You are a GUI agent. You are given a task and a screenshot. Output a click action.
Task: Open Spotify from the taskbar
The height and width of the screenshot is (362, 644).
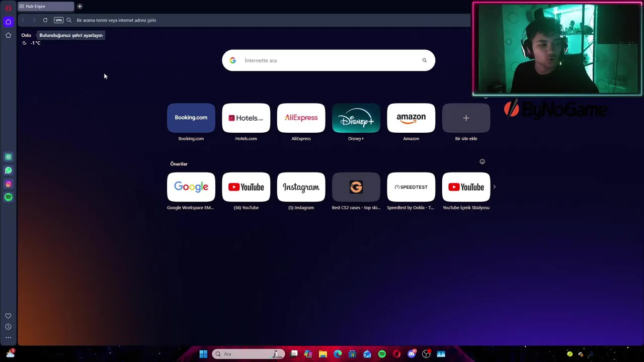(382, 354)
